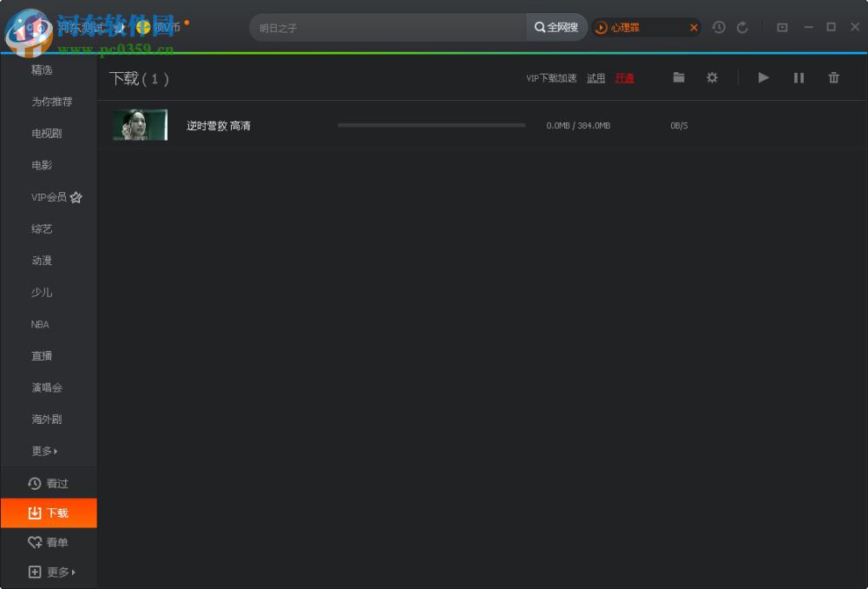Viewport: 868px width, 589px height.
Task: Open 看单 watchlist entry
Action: tap(48, 542)
